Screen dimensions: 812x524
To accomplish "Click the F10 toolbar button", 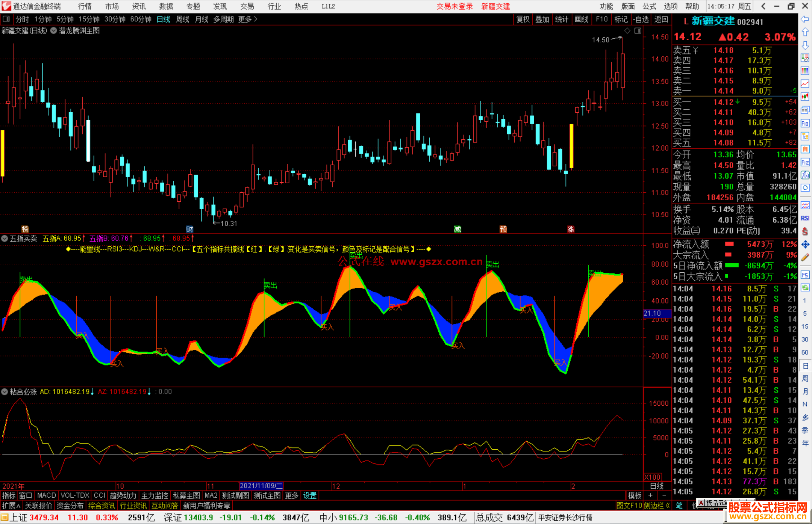I will pyautogui.click(x=601, y=19).
